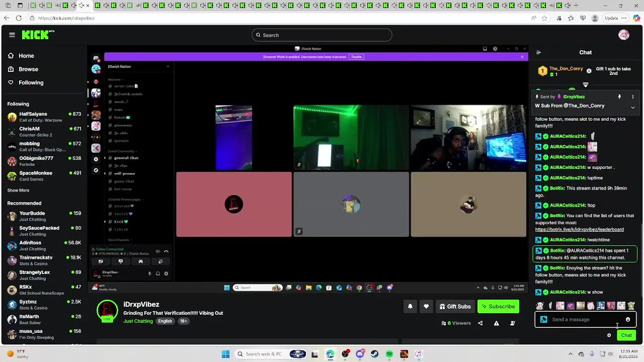Open YourBudde recommended channel
The height and width of the screenshot is (362, 644).
click(x=44, y=216)
